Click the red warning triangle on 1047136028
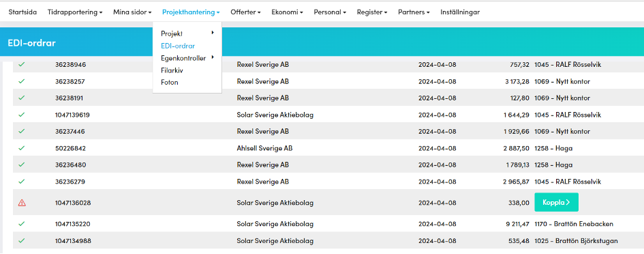 pyautogui.click(x=22, y=203)
